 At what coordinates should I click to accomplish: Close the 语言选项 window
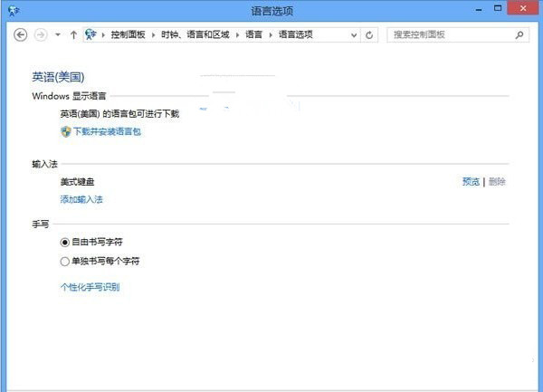click(523, 8)
